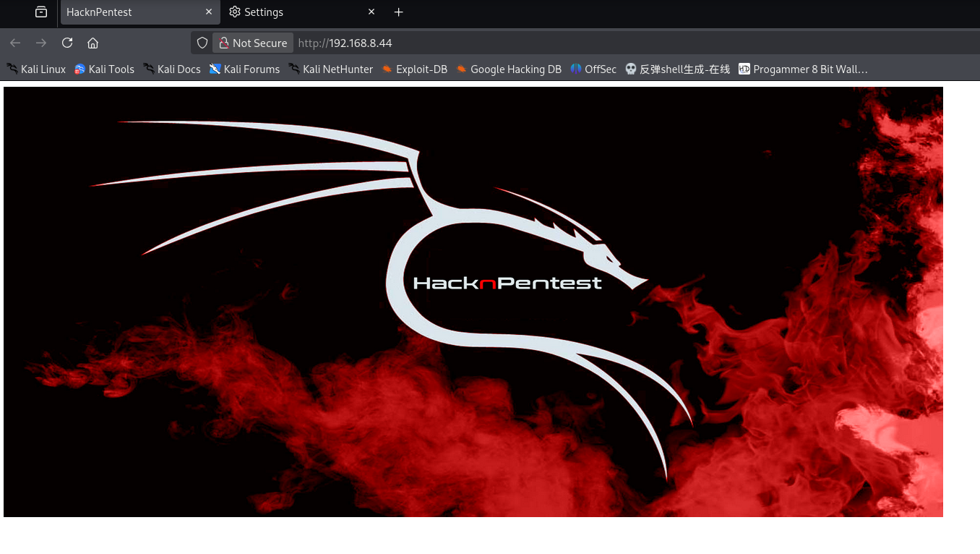Open the Firefox View tab list icon

(x=41, y=12)
